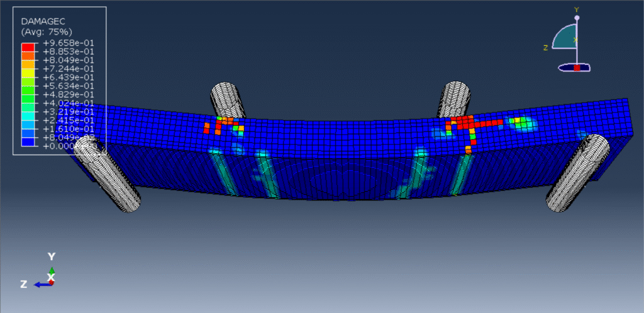Screen dimensions: 644x313
Task: Click the legend band beside +8.049e-01
Action: (28, 55)
